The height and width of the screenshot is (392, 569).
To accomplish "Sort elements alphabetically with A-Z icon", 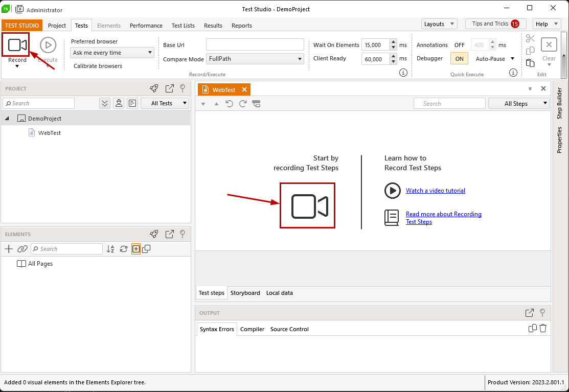I will pos(110,249).
